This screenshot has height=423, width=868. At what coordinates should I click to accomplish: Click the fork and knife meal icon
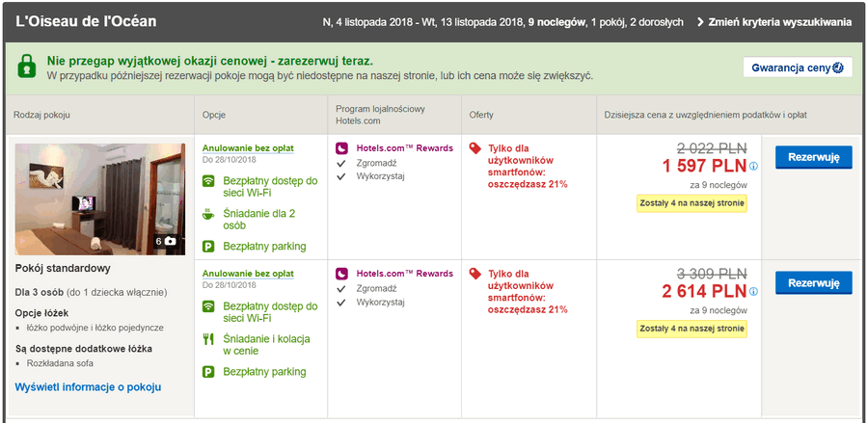pos(208,339)
